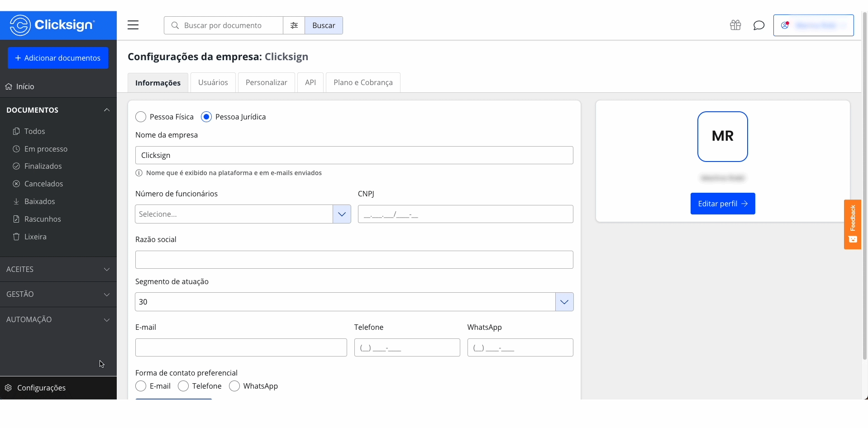The height and width of the screenshot is (428, 868).
Task: Choose Telefone as preferred contact
Action: (183, 386)
